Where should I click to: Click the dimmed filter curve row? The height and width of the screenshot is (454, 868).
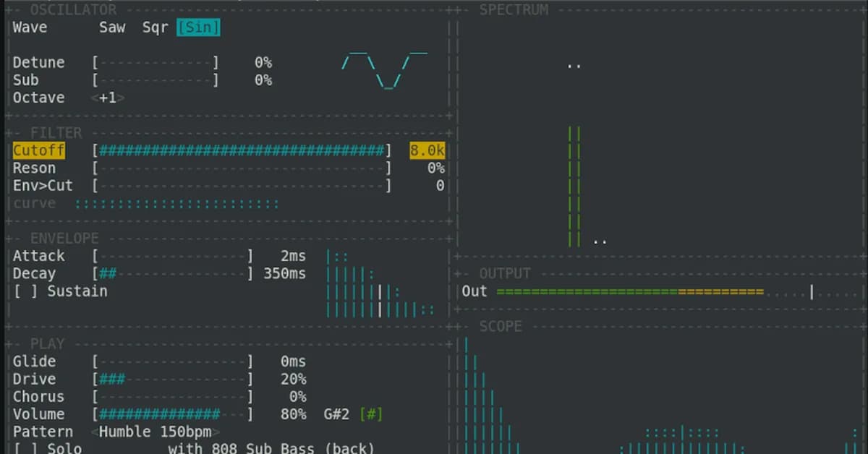[x=146, y=204]
